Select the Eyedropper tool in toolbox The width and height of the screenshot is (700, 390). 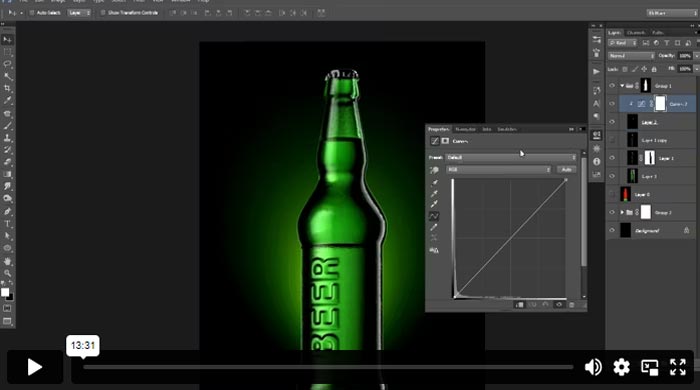tap(8, 101)
